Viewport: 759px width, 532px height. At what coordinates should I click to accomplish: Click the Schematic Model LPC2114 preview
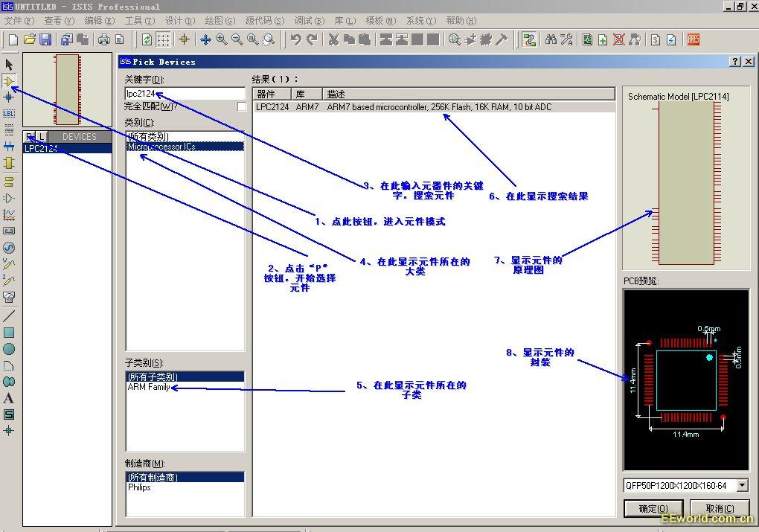pos(686,178)
